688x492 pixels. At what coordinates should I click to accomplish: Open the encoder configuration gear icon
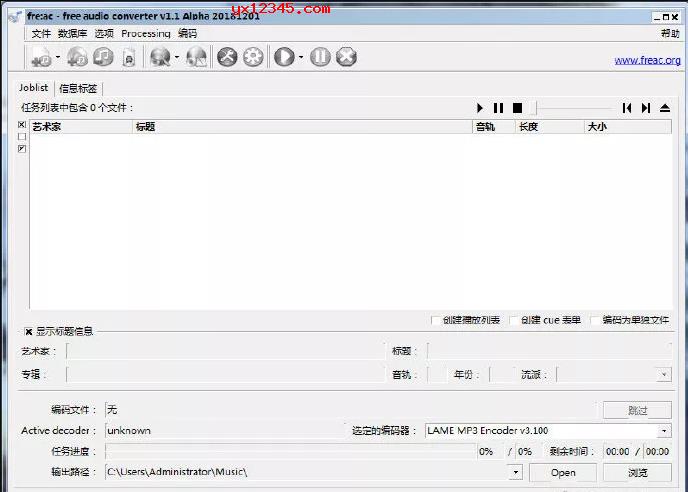click(x=253, y=58)
